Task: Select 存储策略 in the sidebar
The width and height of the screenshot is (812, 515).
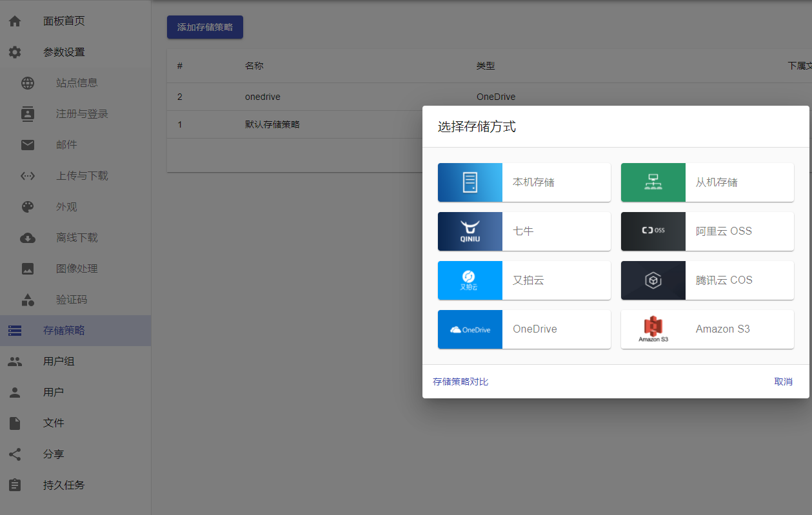Action: [75, 331]
